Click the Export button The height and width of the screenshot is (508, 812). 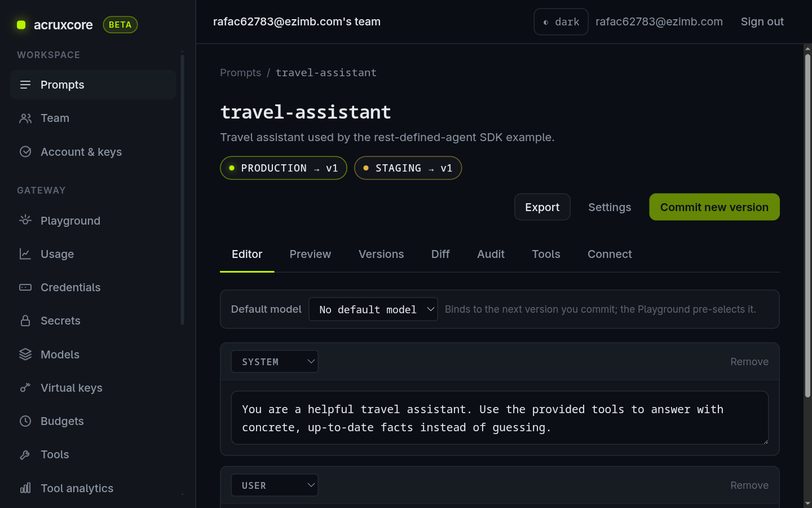click(x=542, y=207)
